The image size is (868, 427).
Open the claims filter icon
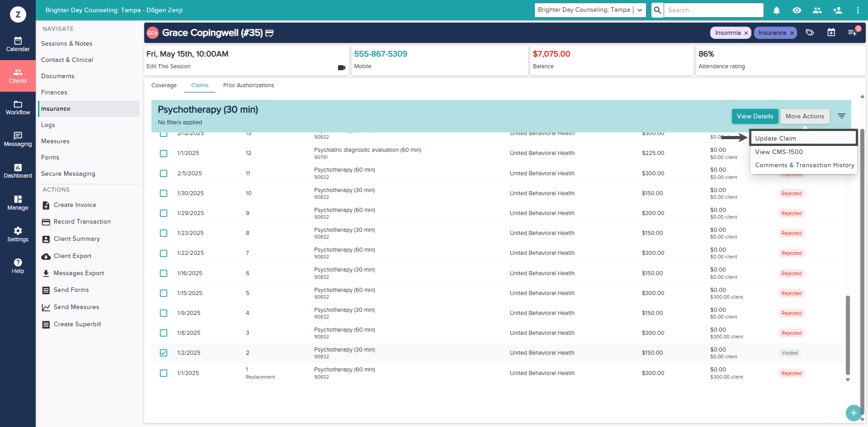(842, 116)
